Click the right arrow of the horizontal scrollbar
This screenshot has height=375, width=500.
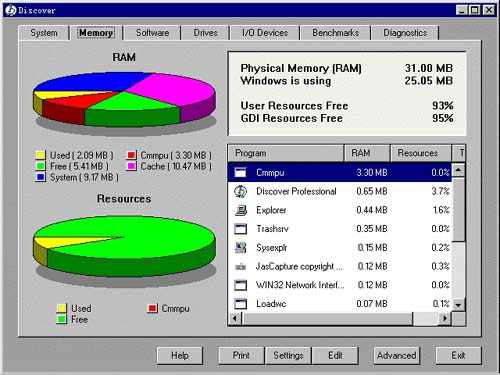pyautogui.click(x=444, y=318)
